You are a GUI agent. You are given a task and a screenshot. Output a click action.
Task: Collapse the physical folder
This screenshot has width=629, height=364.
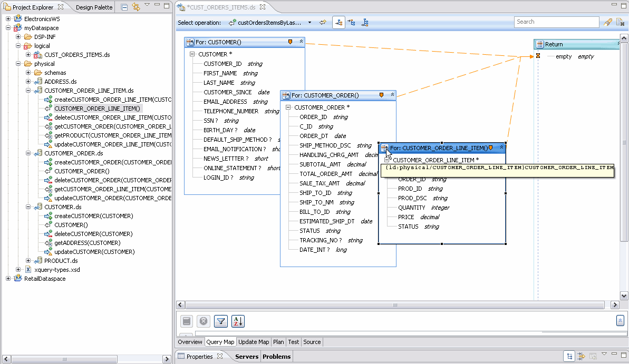pyautogui.click(x=18, y=63)
